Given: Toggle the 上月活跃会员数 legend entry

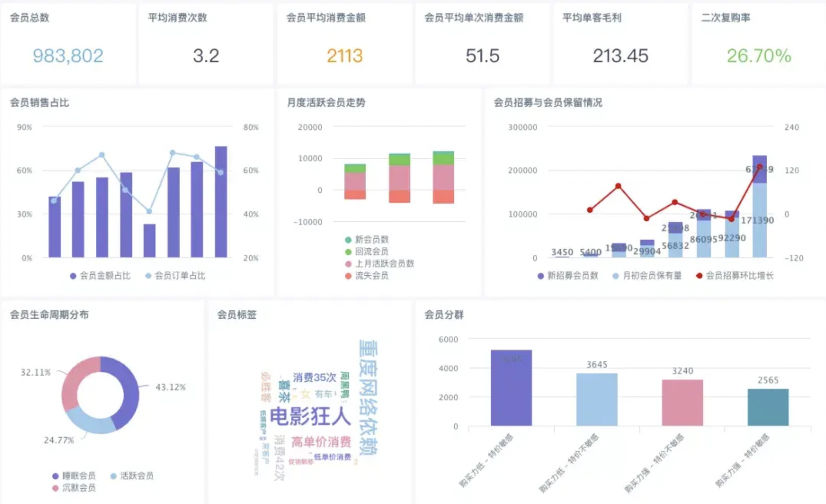Looking at the screenshot, I should pyautogui.click(x=380, y=264).
